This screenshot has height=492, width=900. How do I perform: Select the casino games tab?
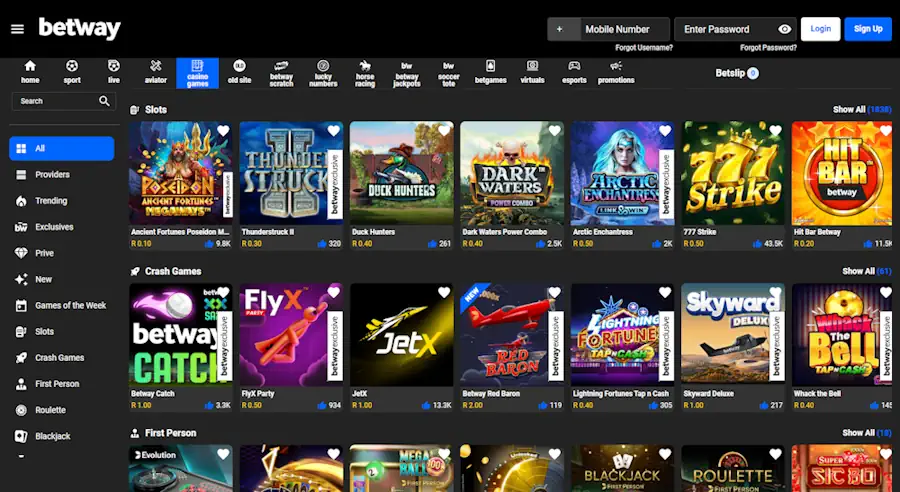(197, 73)
